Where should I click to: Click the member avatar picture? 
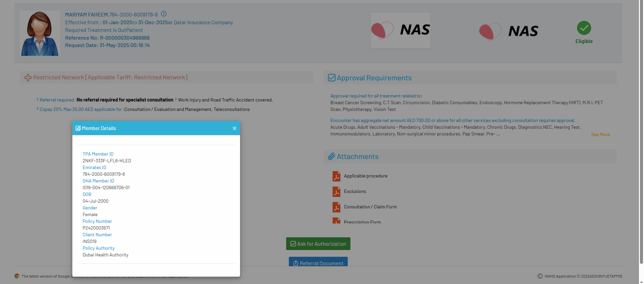(x=40, y=33)
